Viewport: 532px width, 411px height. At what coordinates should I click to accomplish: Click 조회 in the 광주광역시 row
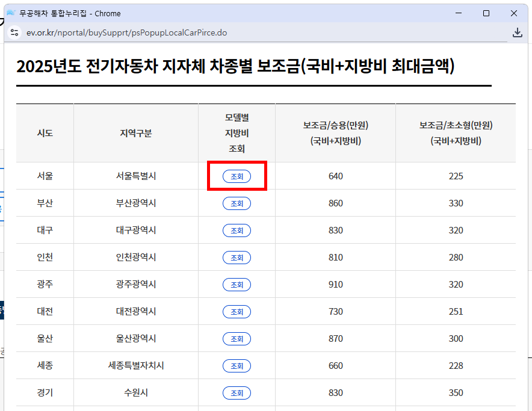pos(237,284)
